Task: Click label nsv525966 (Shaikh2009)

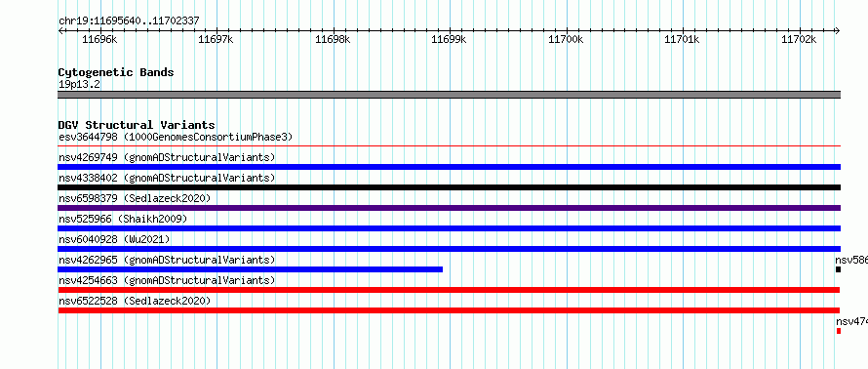Action: click(x=123, y=219)
